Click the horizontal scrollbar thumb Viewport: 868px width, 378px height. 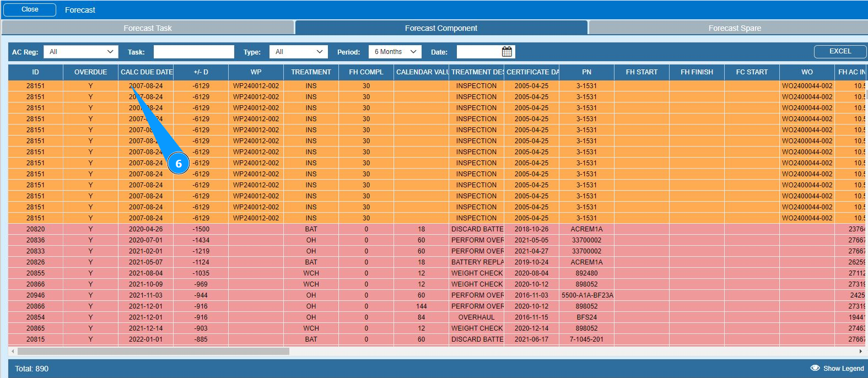point(153,351)
